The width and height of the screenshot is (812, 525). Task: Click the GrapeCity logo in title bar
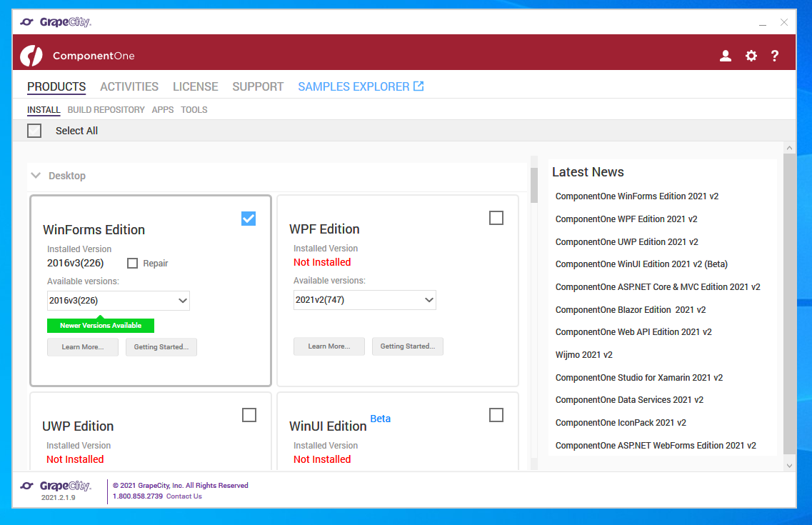tap(56, 21)
